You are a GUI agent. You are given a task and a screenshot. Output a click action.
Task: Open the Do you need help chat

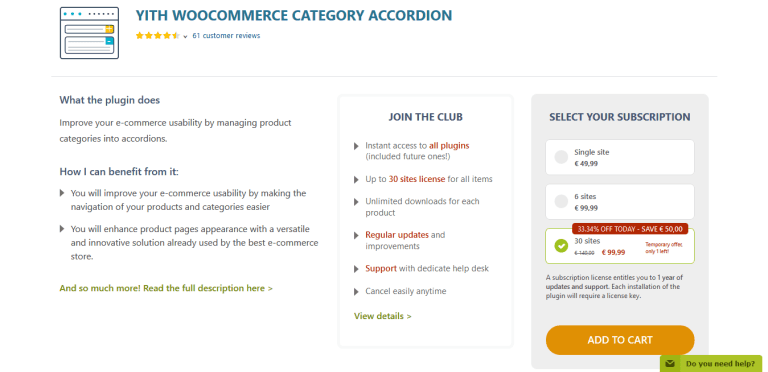[x=720, y=364]
